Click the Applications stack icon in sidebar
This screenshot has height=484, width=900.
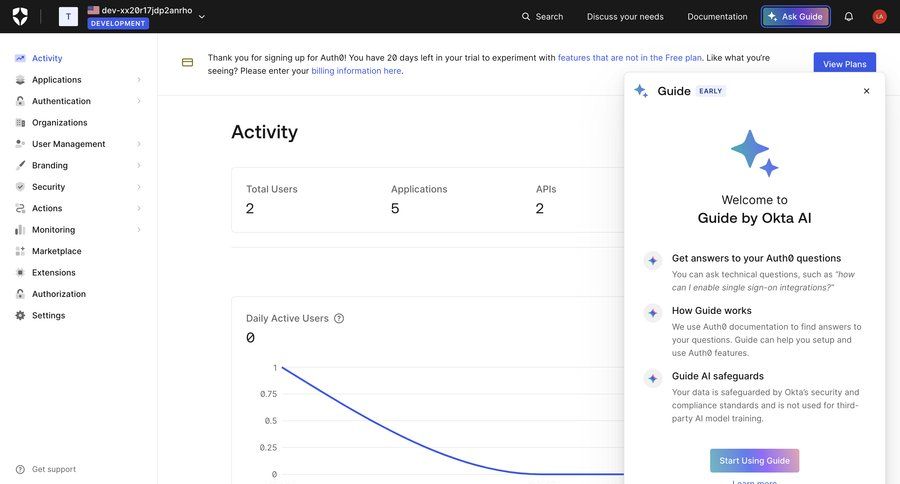(20, 80)
